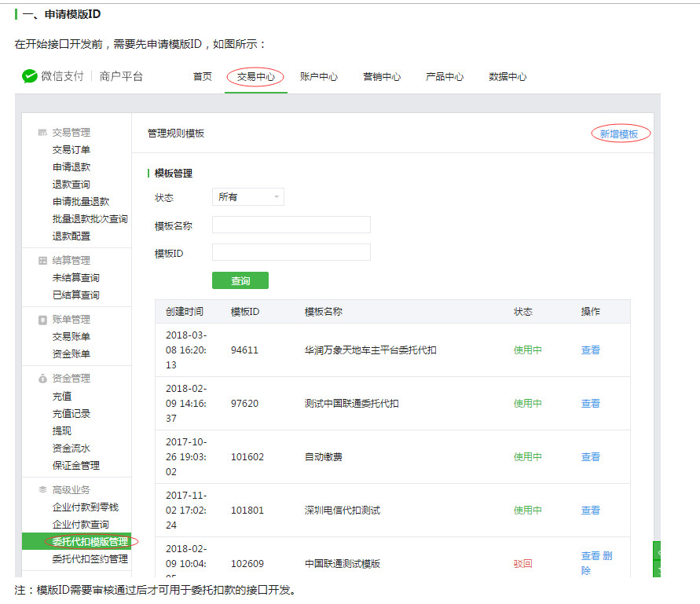
Task: Open 充值 in the sidebar
Action: pos(62,397)
